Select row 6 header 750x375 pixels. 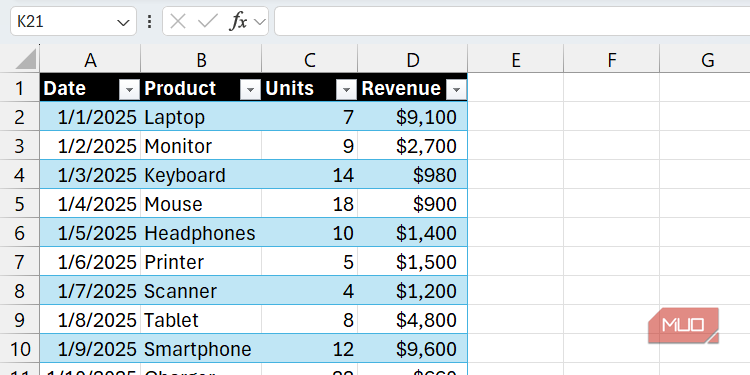coord(20,233)
